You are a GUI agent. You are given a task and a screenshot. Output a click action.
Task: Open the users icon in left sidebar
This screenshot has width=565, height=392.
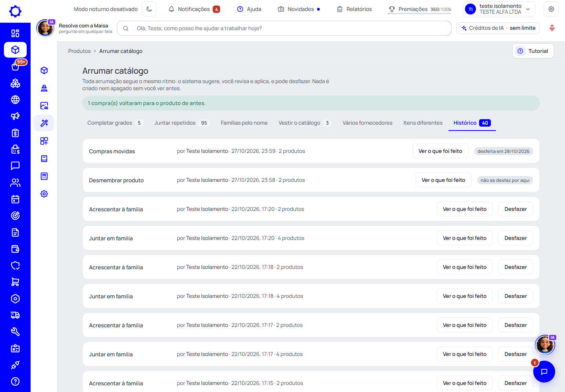[15, 183]
